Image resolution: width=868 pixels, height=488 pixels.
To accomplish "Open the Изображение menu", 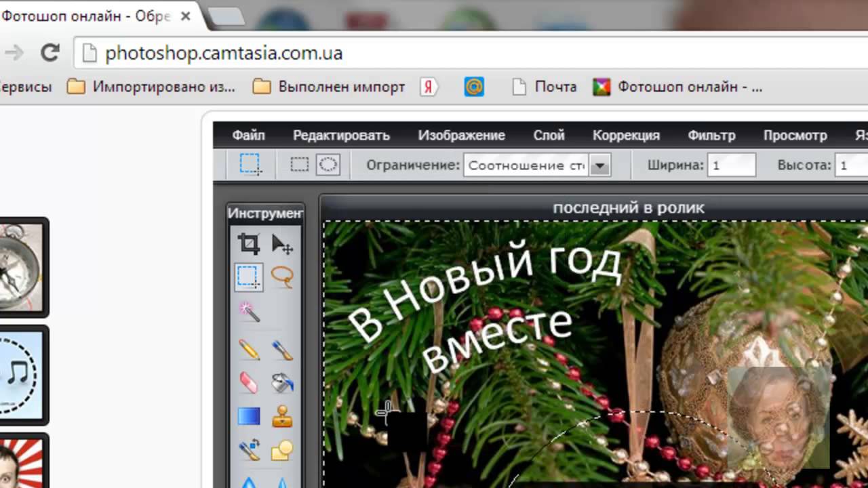I will point(461,135).
